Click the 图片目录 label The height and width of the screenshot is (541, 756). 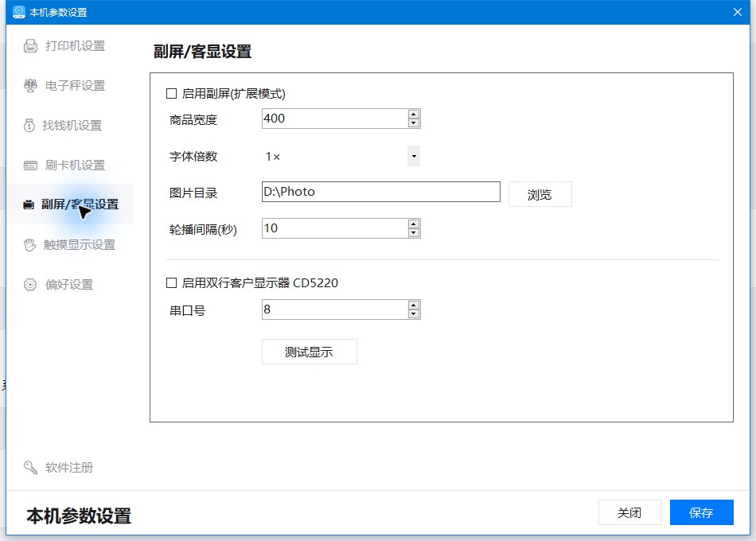pyautogui.click(x=193, y=193)
